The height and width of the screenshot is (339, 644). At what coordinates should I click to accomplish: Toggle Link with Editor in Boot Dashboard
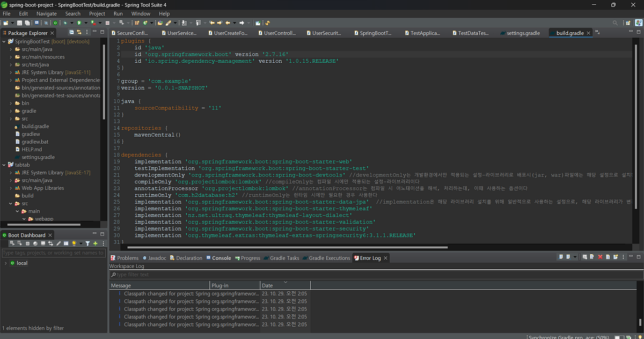pyautogui.click(x=50, y=243)
